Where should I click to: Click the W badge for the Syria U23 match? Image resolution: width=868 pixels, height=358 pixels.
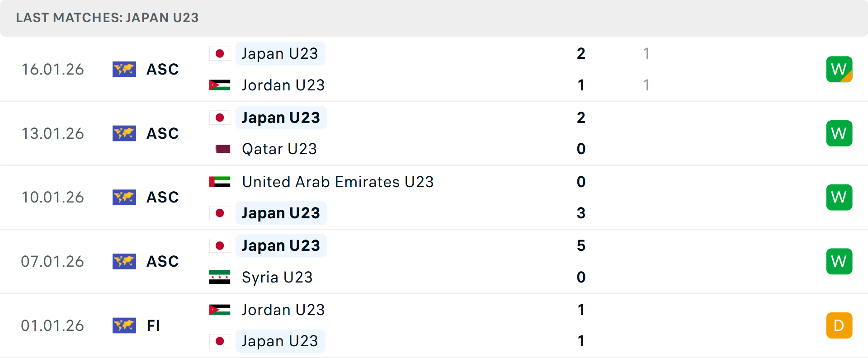click(x=839, y=261)
